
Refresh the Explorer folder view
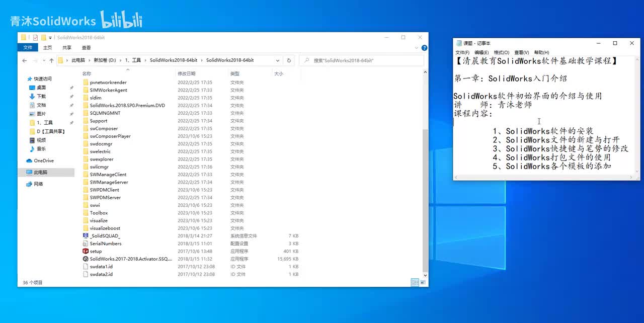(x=289, y=60)
